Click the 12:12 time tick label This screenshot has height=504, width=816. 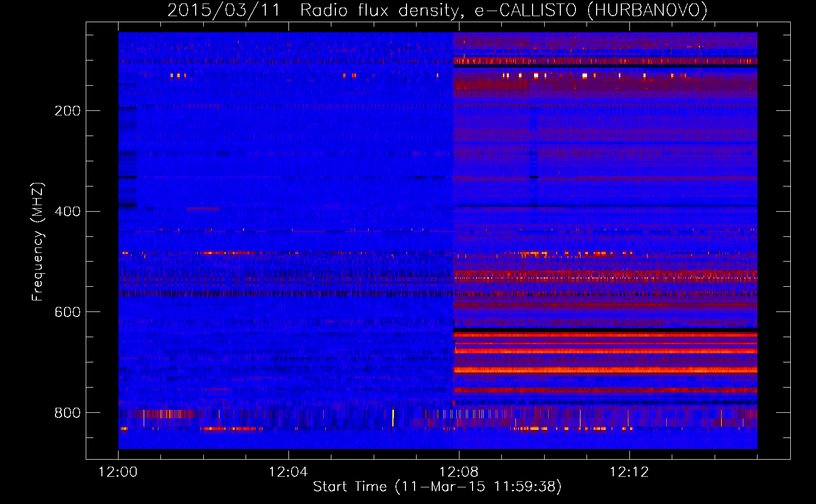click(629, 472)
